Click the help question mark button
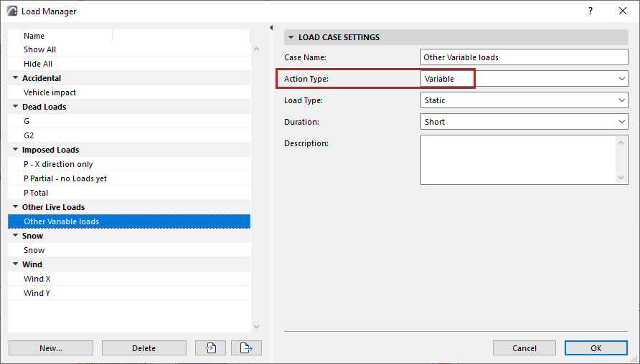640x364 pixels. click(590, 11)
